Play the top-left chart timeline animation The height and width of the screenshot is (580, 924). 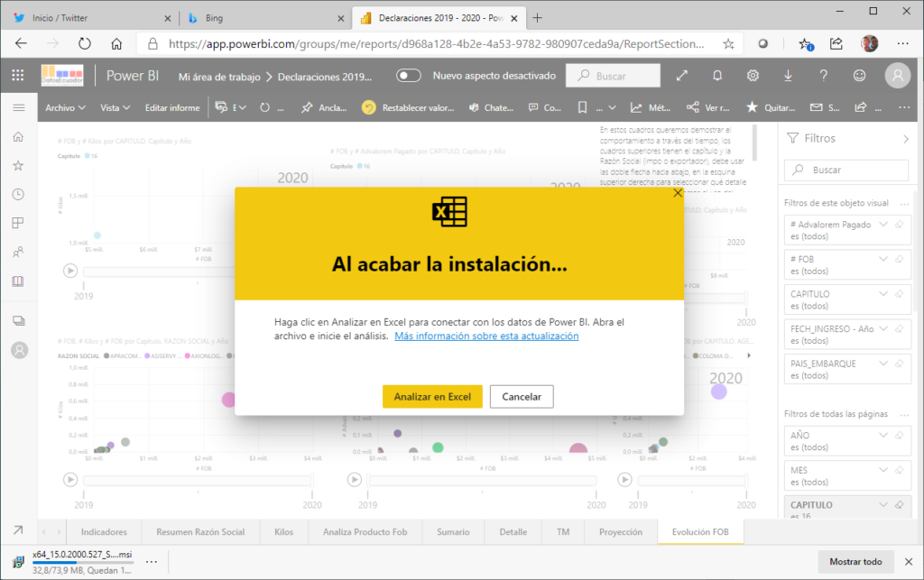pyautogui.click(x=70, y=271)
